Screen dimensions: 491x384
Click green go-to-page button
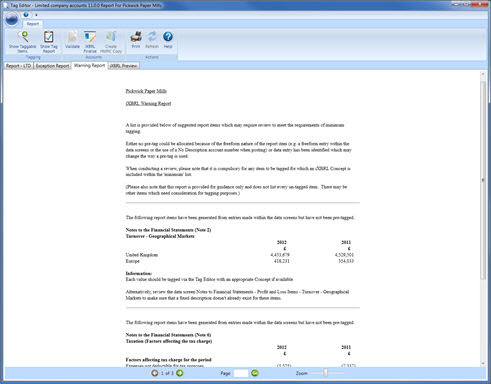coord(255,373)
